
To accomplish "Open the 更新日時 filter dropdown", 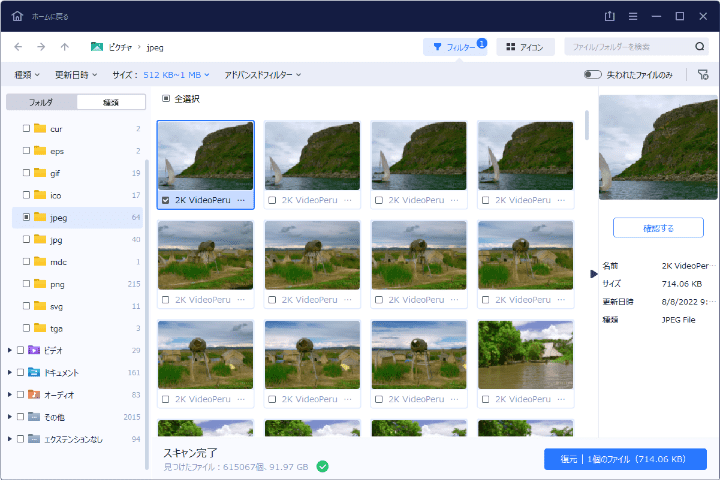I will click(x=76, y=74).
